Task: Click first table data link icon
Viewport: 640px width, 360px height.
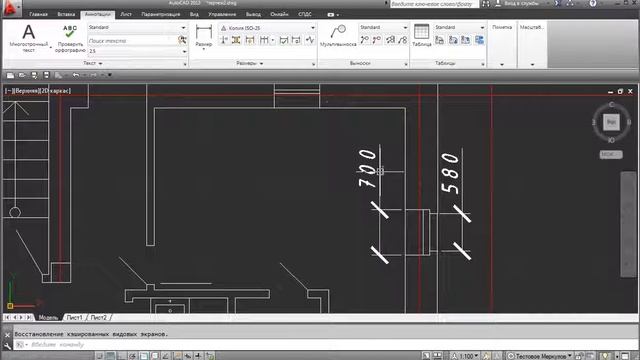Action: coord(440,40)
